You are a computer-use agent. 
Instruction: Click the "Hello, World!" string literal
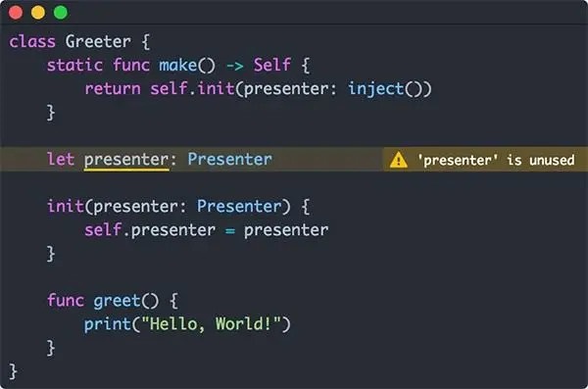(x=211, y=323)
